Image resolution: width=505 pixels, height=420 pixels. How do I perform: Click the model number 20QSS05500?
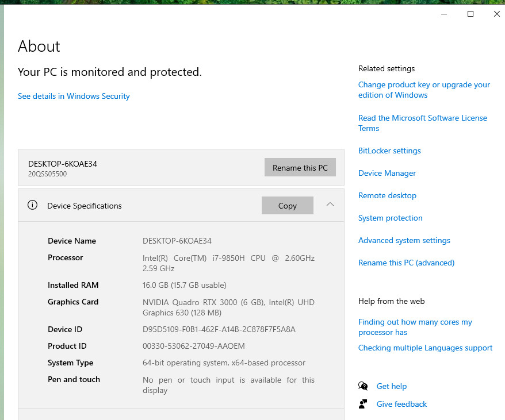click(x=47, y=174)
